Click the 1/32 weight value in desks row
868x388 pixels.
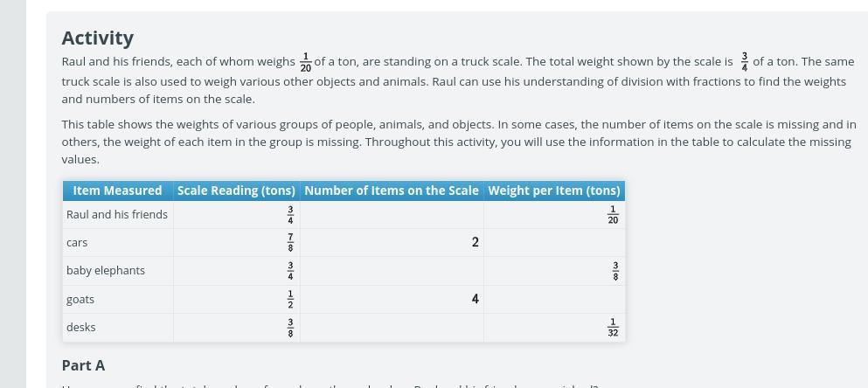[613, 328]
